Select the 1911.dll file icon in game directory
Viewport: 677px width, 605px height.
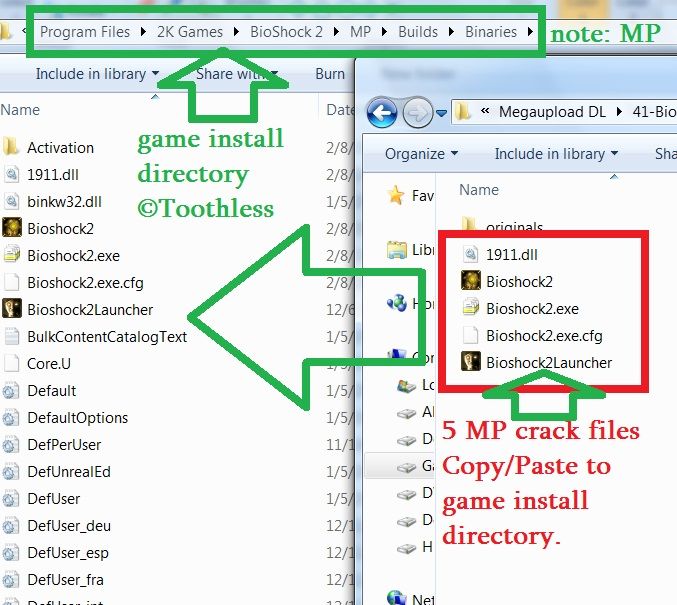pos(12,174)
